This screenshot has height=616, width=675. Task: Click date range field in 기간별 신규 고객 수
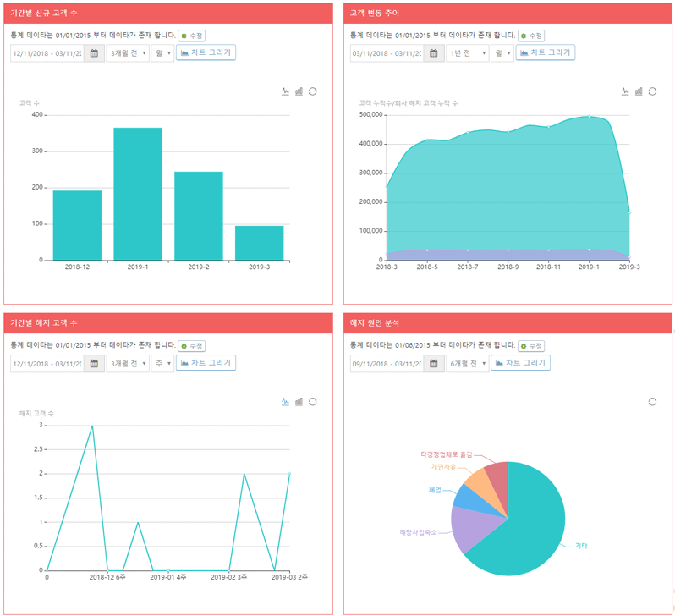47,53
